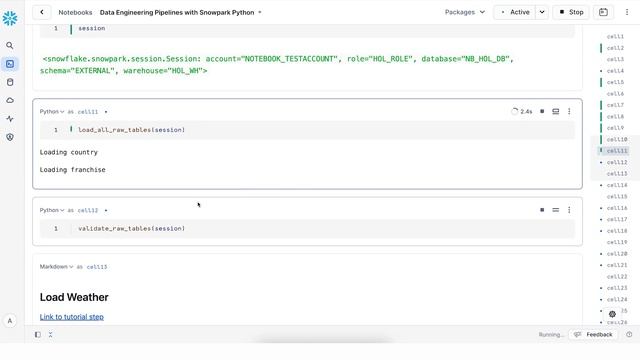Open the Active session dropdown arrow

[542, 12]
